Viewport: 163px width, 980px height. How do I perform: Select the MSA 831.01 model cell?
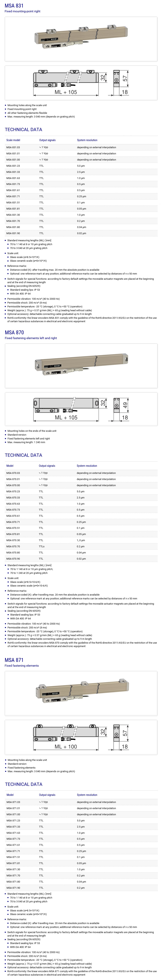click(x=13, y=153)
